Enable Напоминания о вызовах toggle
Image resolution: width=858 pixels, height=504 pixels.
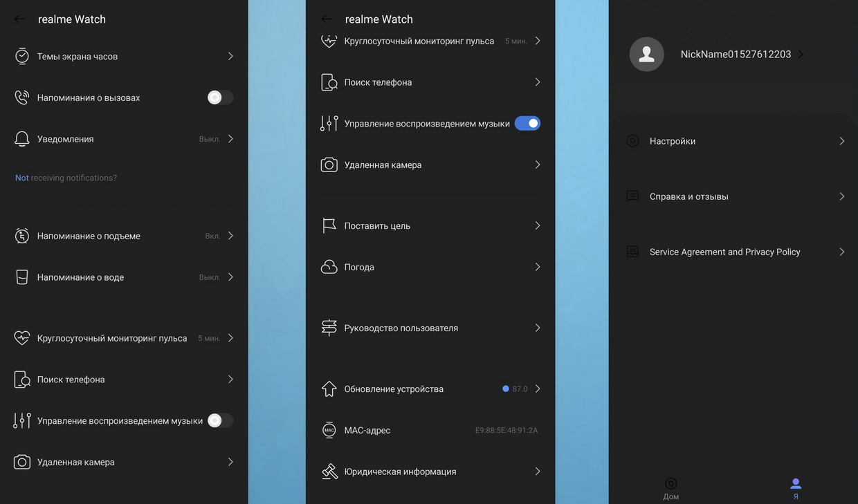[x=220, y=97]
